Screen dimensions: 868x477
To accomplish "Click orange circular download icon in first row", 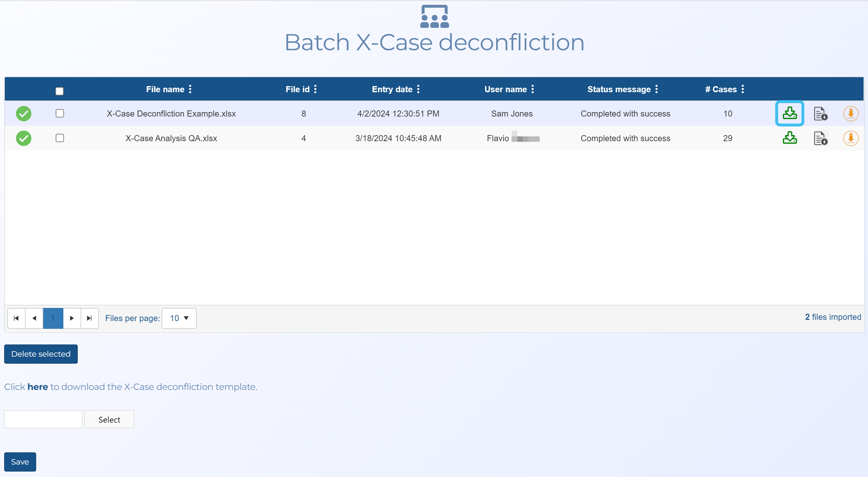I will tap(850, 114).
